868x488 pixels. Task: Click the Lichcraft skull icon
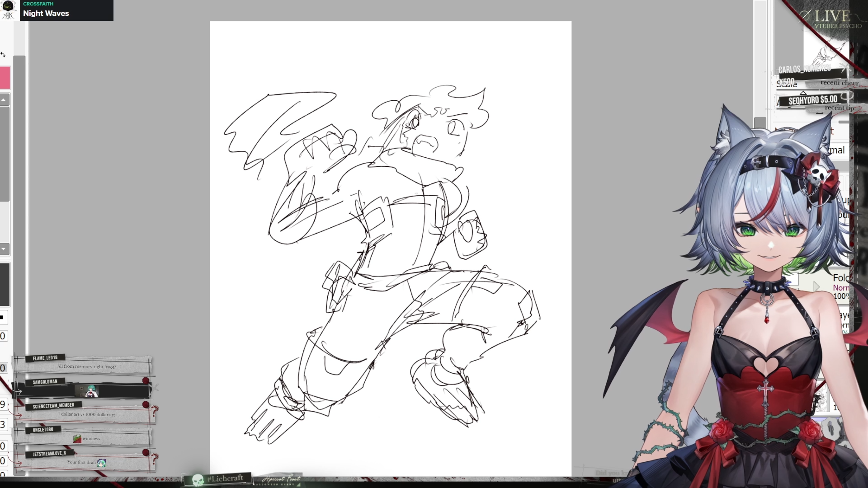click(x=198, y=480)
